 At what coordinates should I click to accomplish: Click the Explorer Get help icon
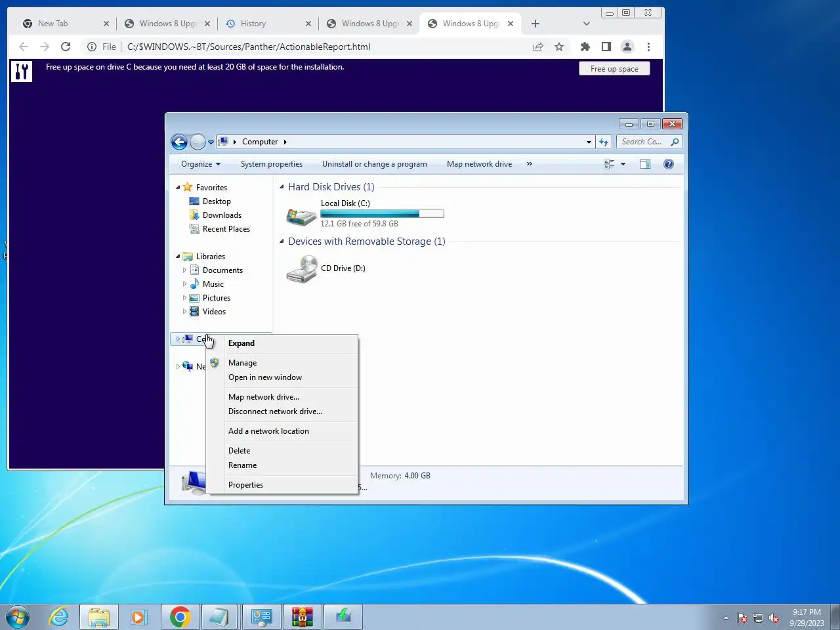[x=669, y=164]
